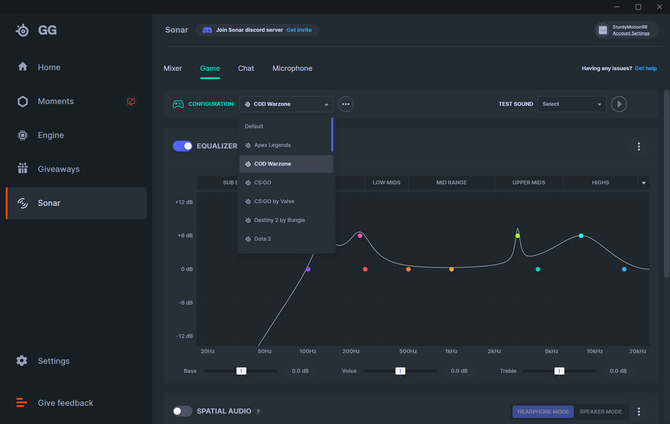Click the LOW MIDS band label

pos(386,183)
